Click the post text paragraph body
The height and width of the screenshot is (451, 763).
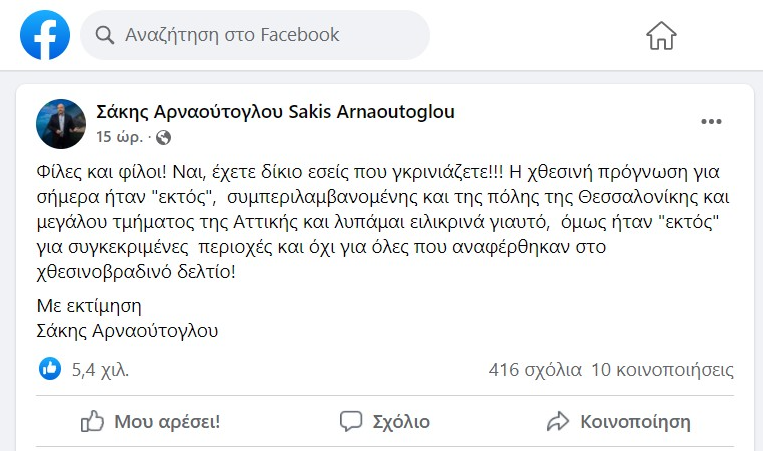[383, 222]
